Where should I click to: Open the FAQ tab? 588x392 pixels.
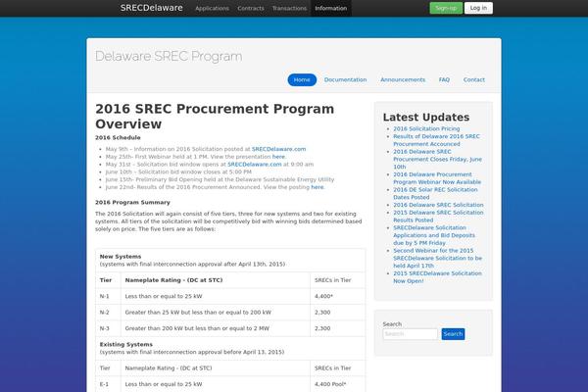pyautogui.click(x=444, y=80)
